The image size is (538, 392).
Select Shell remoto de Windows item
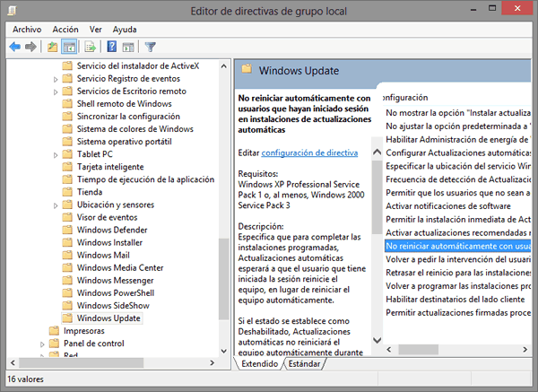point(125,104)
